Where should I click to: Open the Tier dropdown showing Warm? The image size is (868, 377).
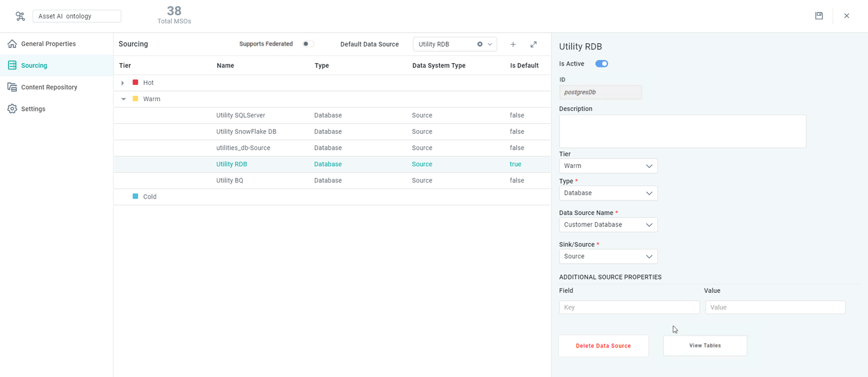point(608,166)
